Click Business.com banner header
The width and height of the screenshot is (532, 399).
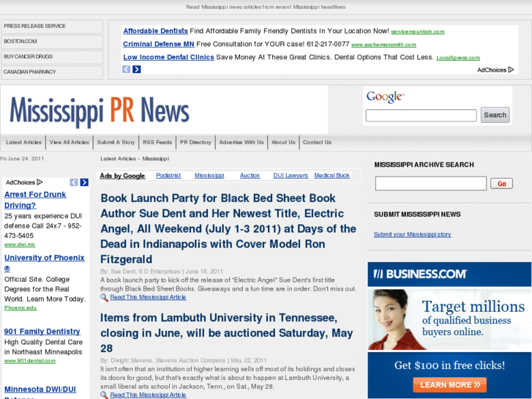pos(449,274)
